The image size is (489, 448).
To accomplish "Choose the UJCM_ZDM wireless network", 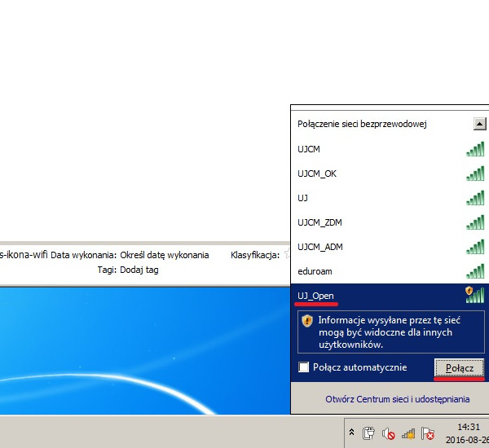I will [x=320, y=222].
